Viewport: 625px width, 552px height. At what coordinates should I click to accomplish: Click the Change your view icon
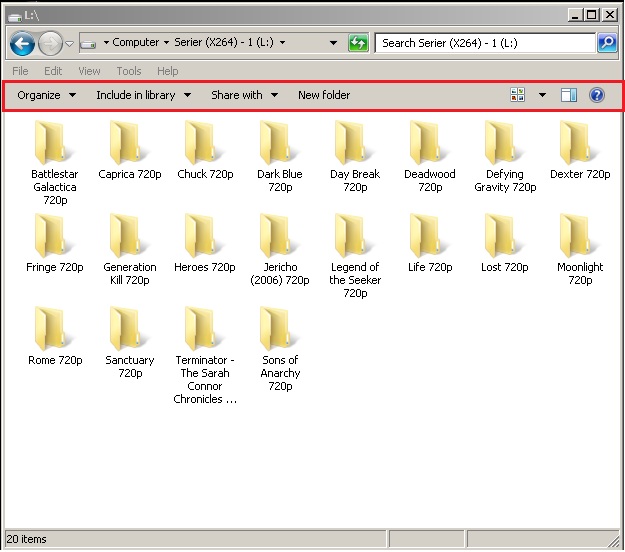point(517,95)
